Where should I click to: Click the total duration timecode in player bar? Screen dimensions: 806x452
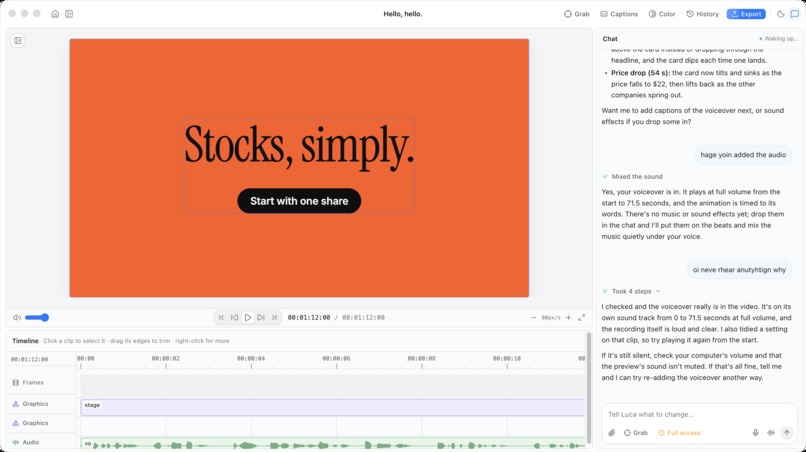(363, 317)
